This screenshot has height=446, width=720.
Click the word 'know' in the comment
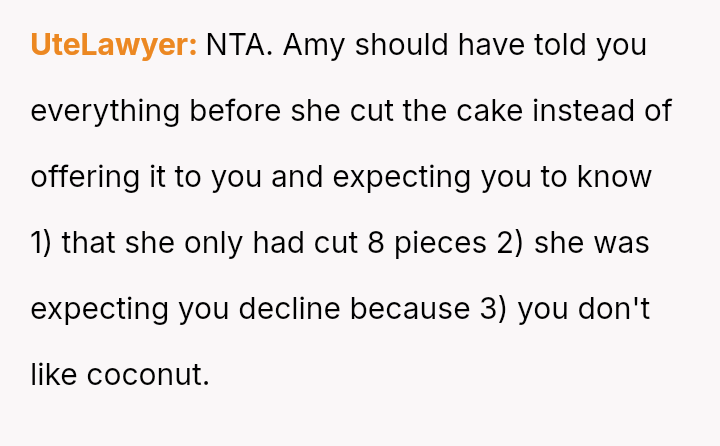(614, 177)
